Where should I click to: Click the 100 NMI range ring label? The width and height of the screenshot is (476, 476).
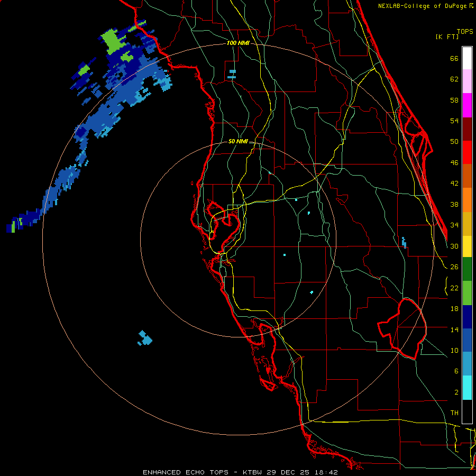(x=238, y=43)
